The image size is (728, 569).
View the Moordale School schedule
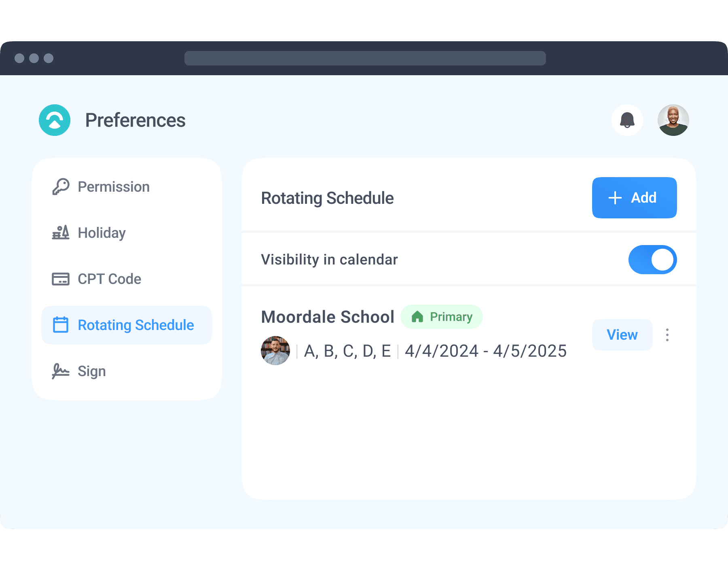(622, 335)
